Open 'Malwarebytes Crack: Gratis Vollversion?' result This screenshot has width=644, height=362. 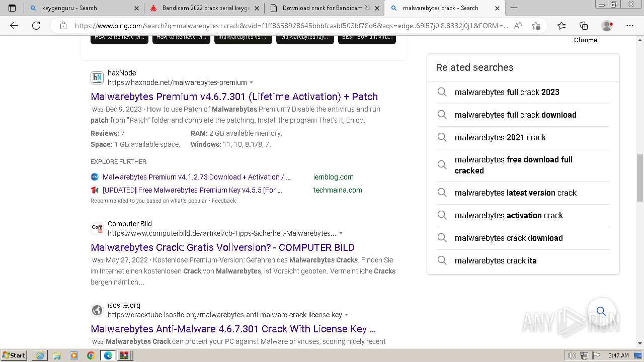[x=222, y=247]
